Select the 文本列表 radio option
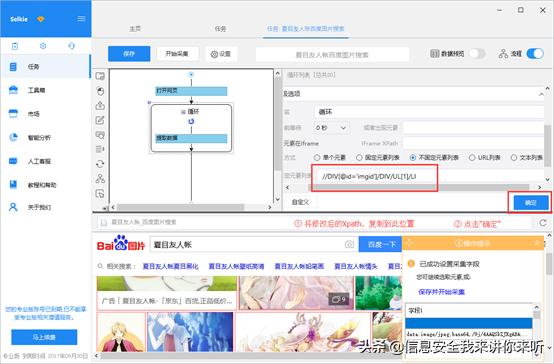This screenshot has height=364, width=554. (x=526, y=158)
